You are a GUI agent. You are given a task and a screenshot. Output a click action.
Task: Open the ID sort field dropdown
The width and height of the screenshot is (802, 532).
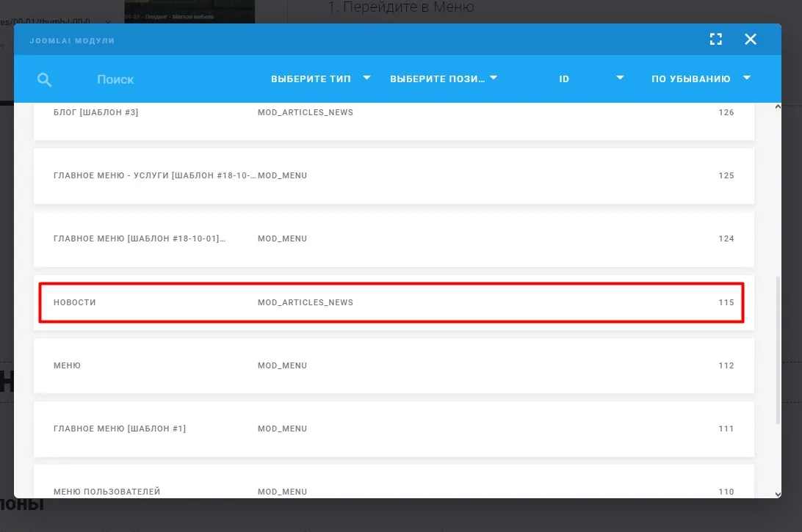[591, 79]
